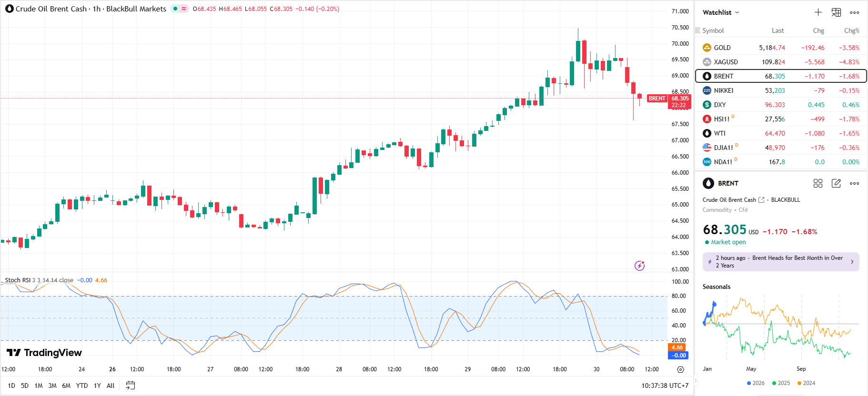Image resolution: width=868 pixels, height=396 pixels.
Task: Toggle the 2025 seasonal series legend
Action: [781, 383]
